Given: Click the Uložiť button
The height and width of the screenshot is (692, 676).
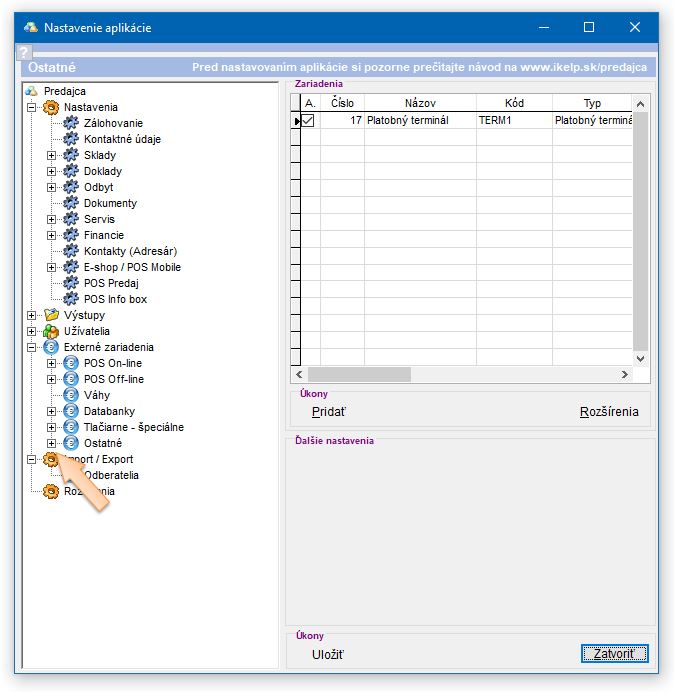Looking at the screenshot, I should point(328,655).
